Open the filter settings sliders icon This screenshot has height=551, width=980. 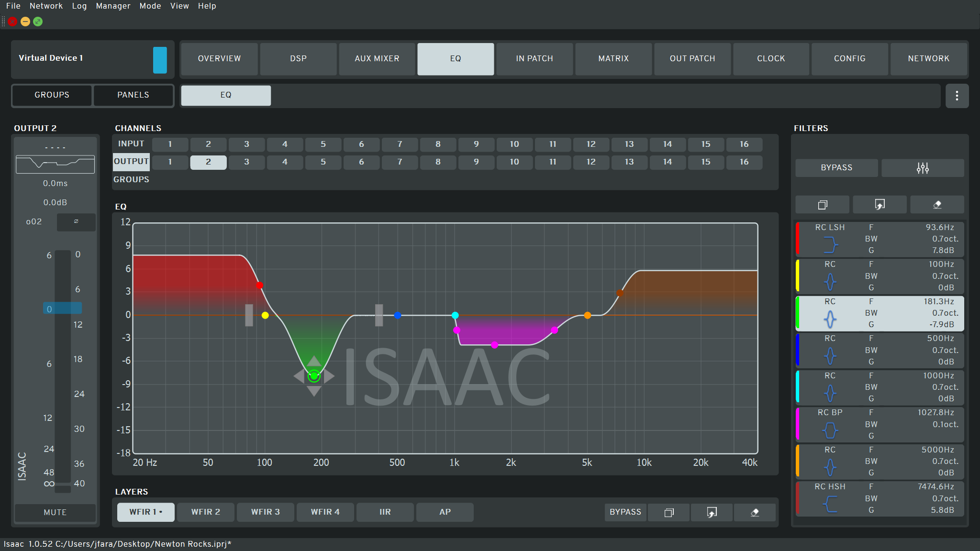[x=923, y=168]
